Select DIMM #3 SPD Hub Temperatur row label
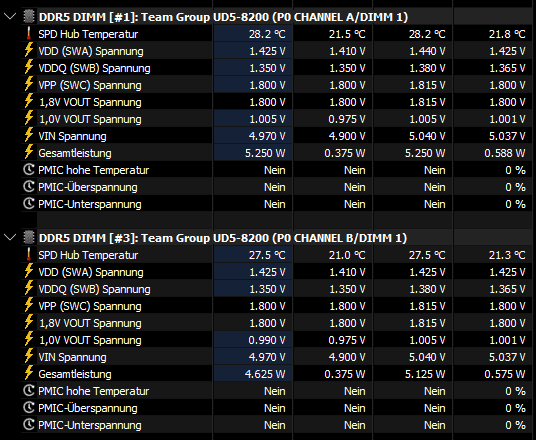This screenshot has height=440, width=536. (88, 255)
